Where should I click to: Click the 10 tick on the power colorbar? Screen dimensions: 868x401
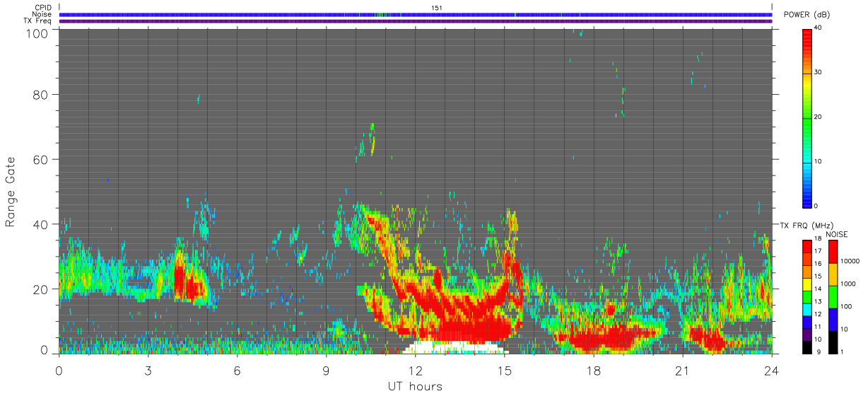[x=818, y=161]
